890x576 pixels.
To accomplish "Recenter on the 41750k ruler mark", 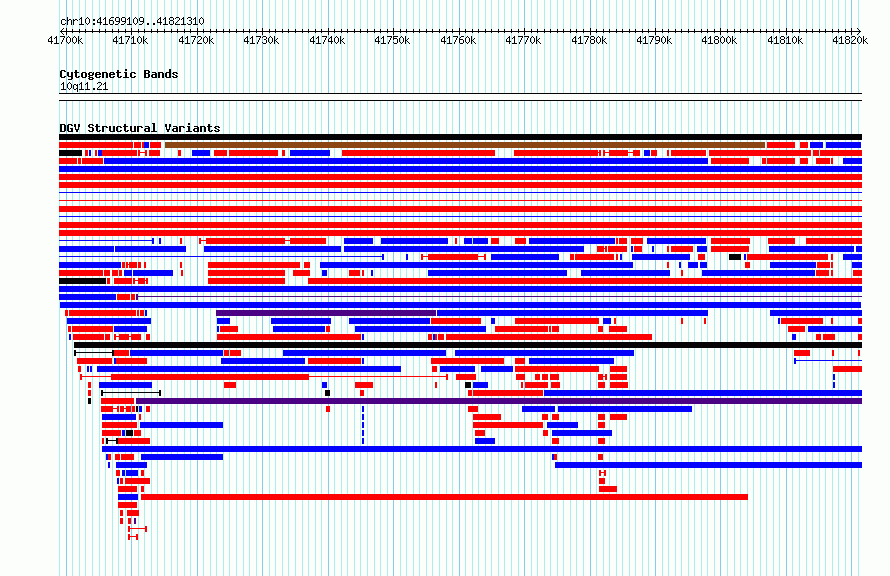I will click(x=393, y=40).
